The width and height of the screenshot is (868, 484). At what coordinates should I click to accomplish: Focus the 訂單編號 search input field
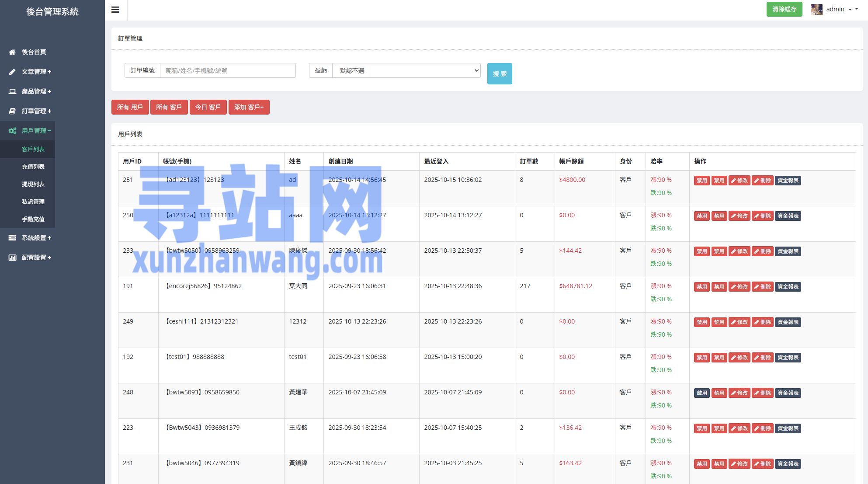[227, 70]
